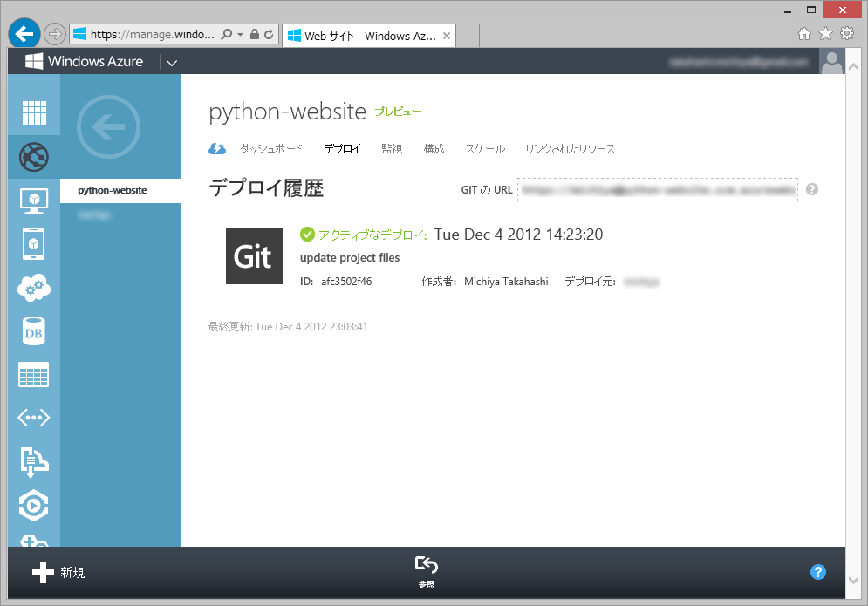Viewport: 868px width, 606px height.
Task: Select the Networks icon with angle brackets
Action: point(34,418)
